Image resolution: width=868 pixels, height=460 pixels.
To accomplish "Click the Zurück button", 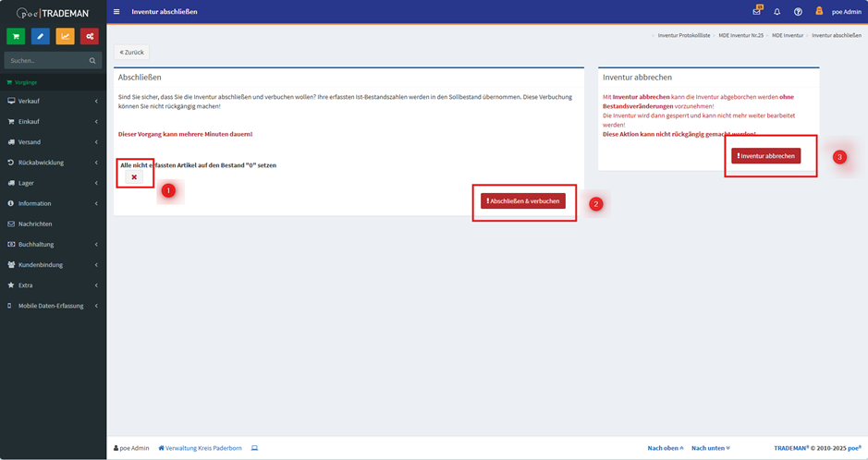I will pos(132,52).
